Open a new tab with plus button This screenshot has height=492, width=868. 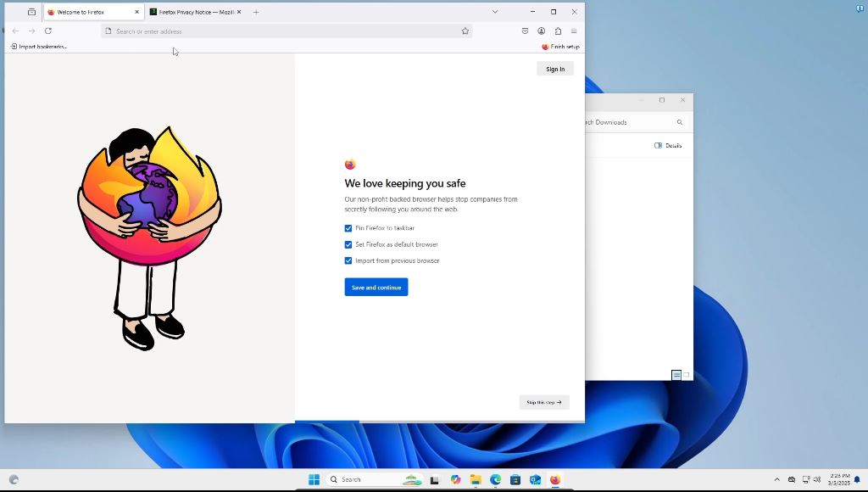(256, 12)
